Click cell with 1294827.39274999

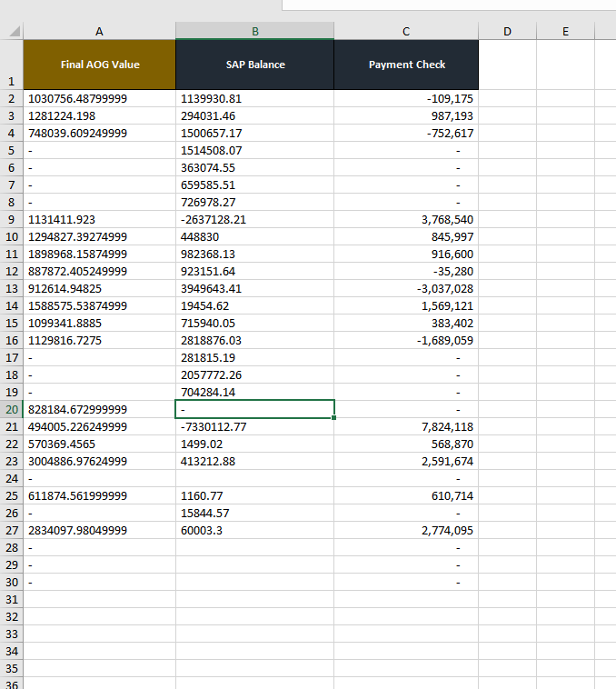(99, 237)
